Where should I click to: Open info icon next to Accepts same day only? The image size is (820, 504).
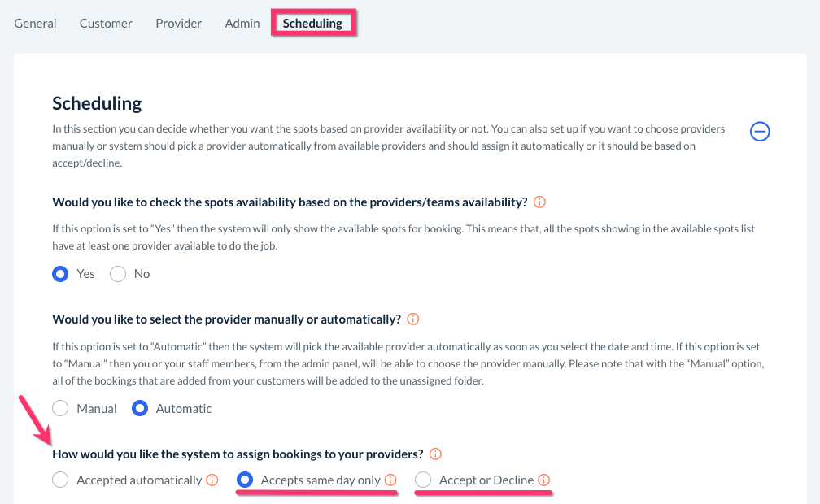pos(390,480)
